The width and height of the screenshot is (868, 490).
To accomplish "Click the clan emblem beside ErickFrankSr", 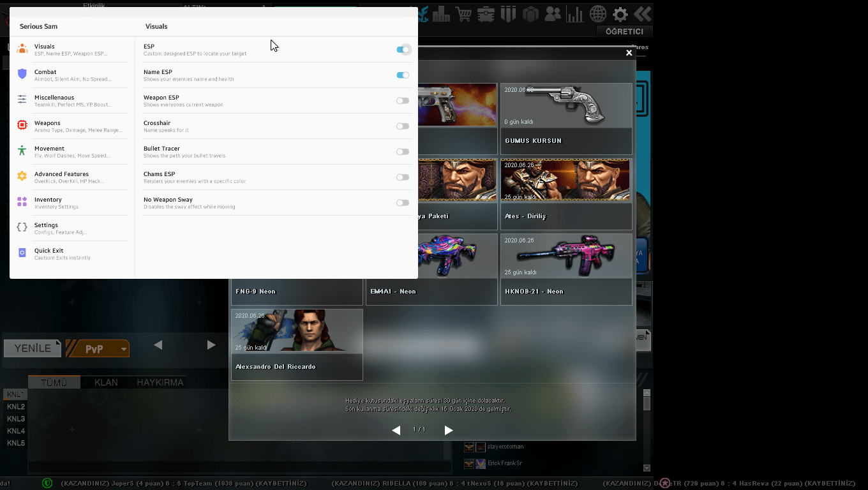I will coord(481,463).
